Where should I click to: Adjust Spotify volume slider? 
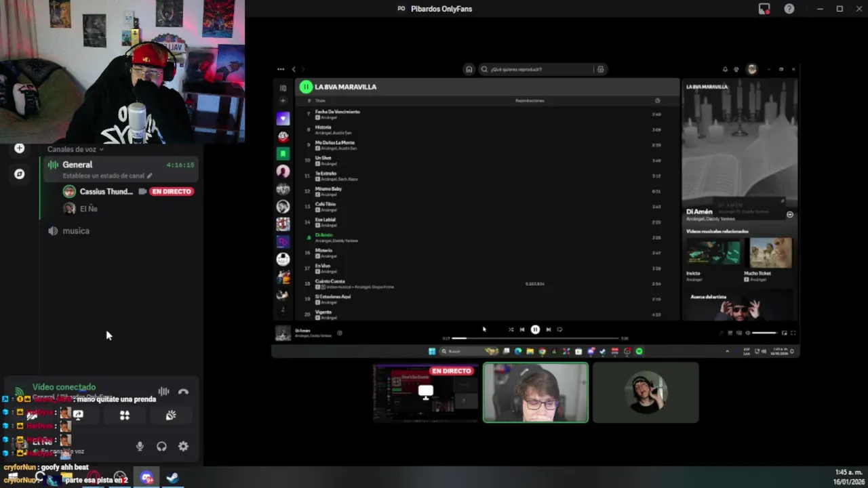pos(764,333)
